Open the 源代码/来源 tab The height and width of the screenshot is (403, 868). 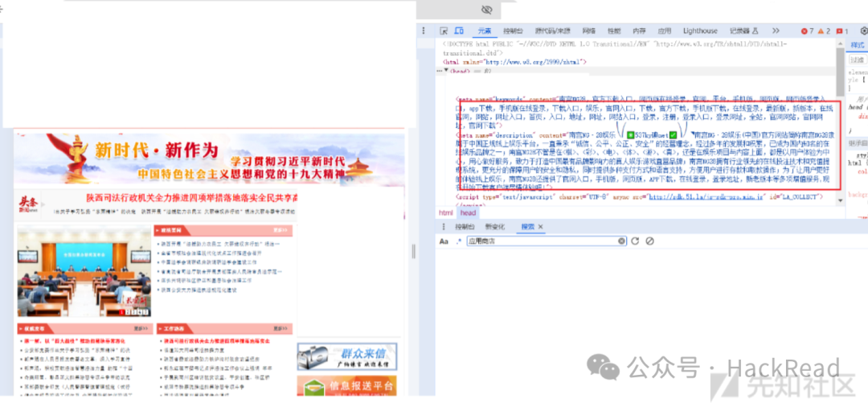[552, 31]
